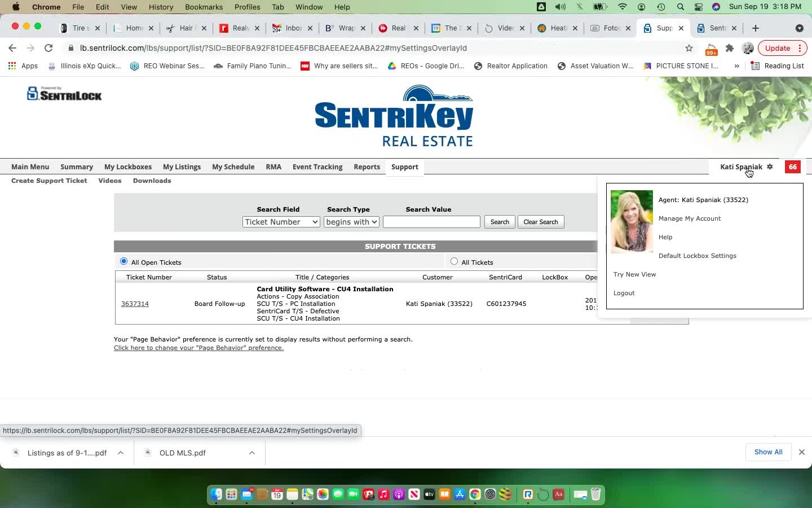Open Apple TV from the Dock
This screenshot has height=508, width=812.
[429, 494]
